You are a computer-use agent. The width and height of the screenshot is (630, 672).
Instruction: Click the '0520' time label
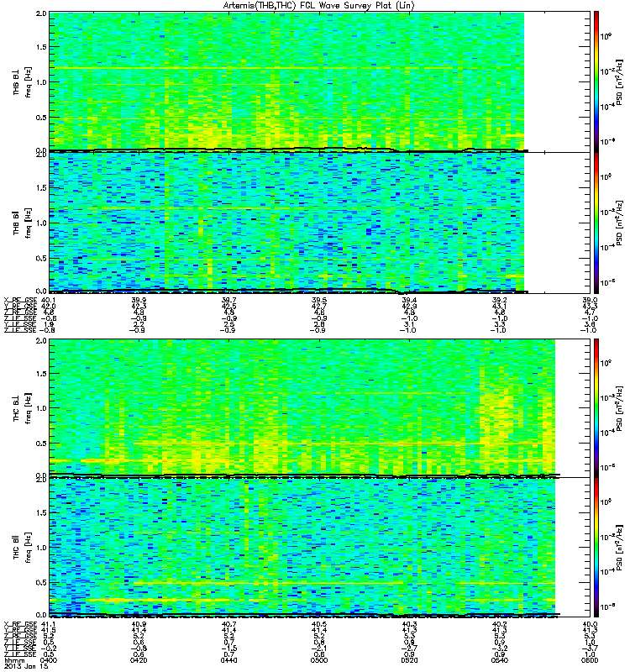(409, 660)
